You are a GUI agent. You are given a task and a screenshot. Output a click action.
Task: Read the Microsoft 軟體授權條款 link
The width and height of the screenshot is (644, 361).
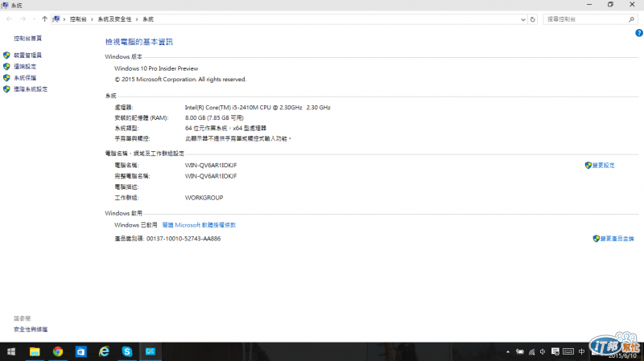[x=199, y=225]
